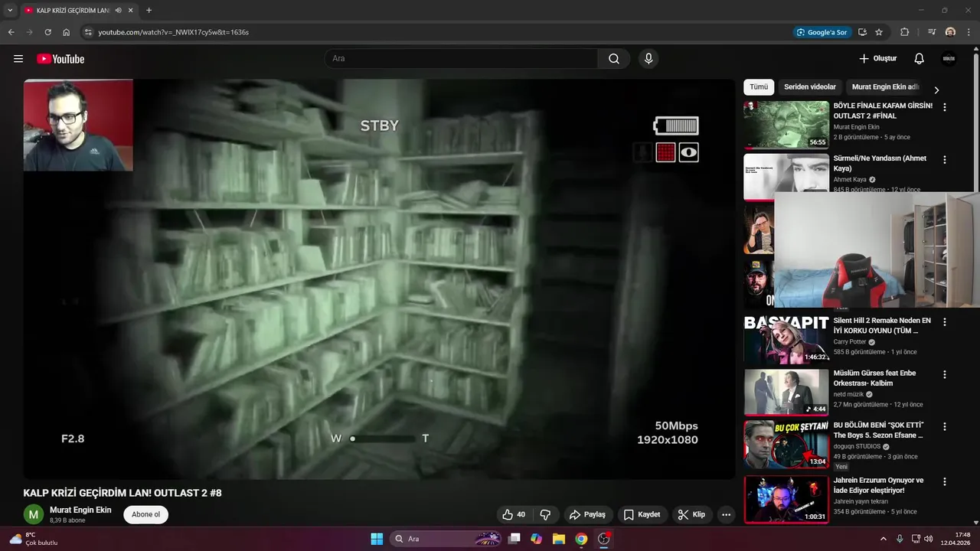
Task: Open the YouTube guide hamburger menu
Action: click(x=18, y=59)
